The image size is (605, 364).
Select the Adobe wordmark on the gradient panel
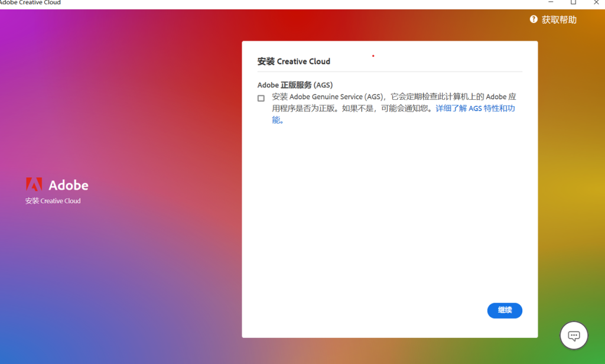pyautogui.click(x=69, y=185)
